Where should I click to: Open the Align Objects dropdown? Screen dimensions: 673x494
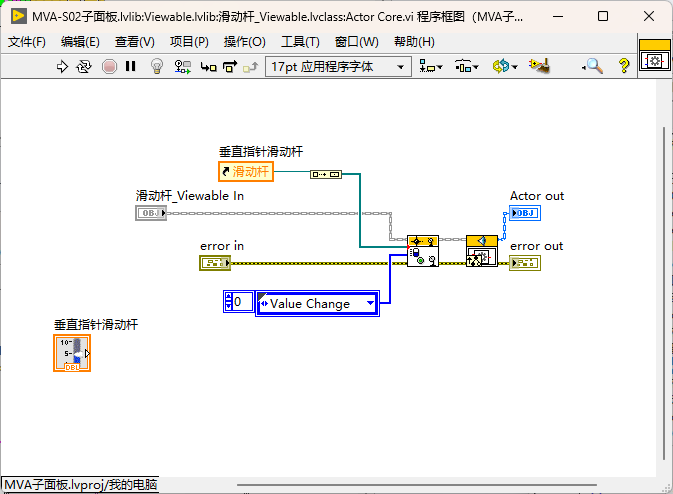(x=430, y=67)
